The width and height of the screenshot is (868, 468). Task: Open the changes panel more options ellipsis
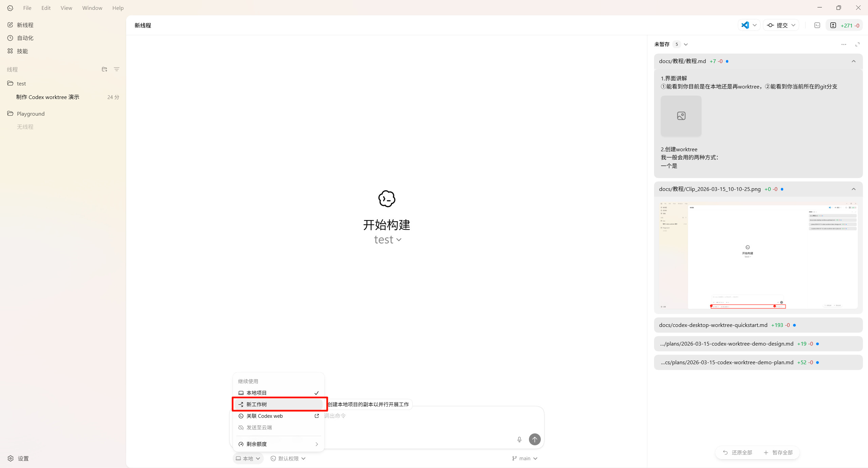click(x=844, y=44)
